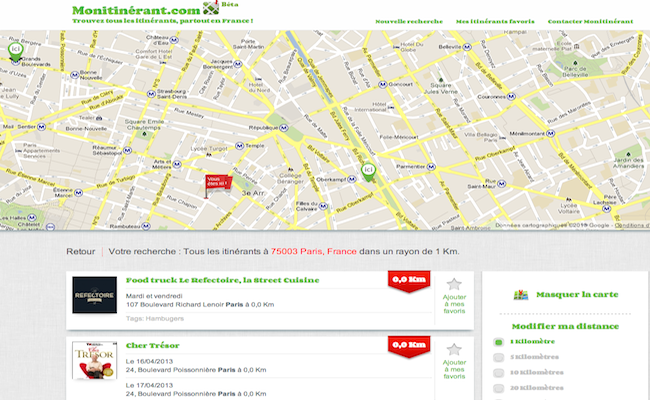The height and width of the screenshot is (400, 650).
Task: Select the green 'ici' pin at Grands Boulevards
Action: click(x=15, y=52)
